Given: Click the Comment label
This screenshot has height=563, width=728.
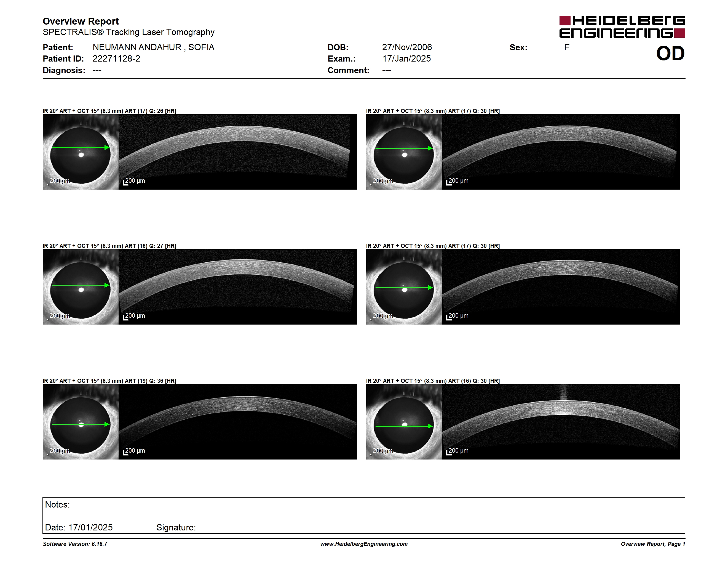Looking at the screenshot, I should coord(348,70).
